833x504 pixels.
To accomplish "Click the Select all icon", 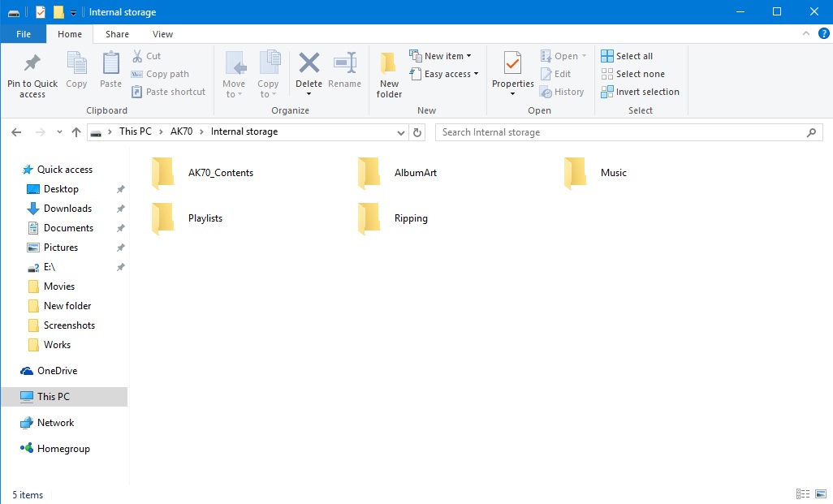I will [606, 56].
